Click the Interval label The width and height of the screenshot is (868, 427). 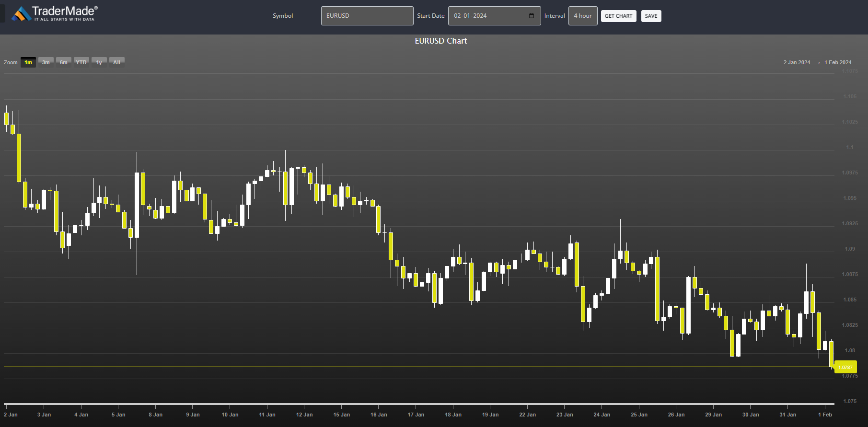555,16
